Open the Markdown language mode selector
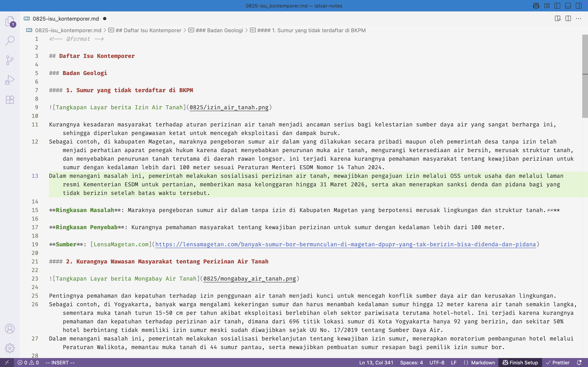 (x=483, y=362)
